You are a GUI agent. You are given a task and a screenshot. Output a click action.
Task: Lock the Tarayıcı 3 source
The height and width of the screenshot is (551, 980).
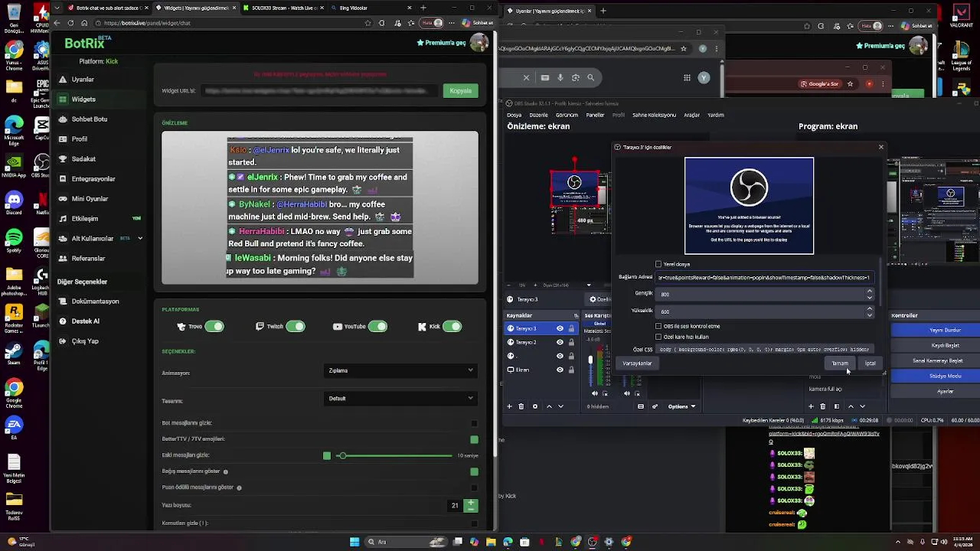click(x=571, y=328)
